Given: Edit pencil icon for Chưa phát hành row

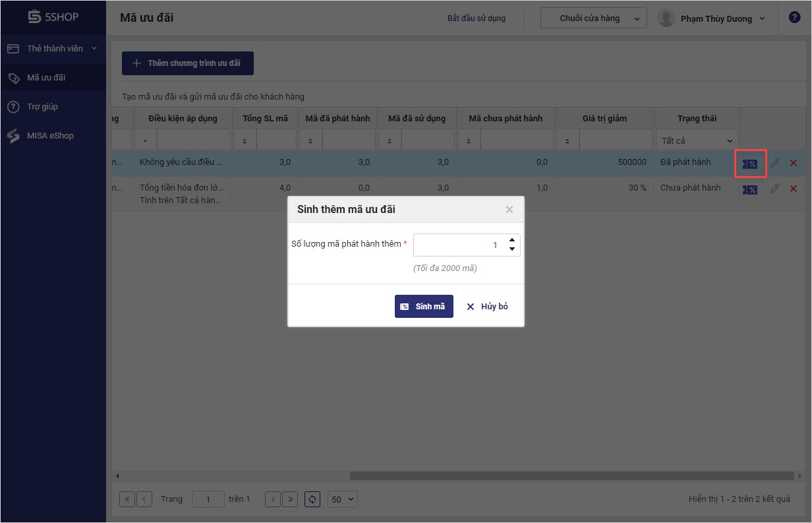Looking at the screenshot, I should tap(775, 189).
